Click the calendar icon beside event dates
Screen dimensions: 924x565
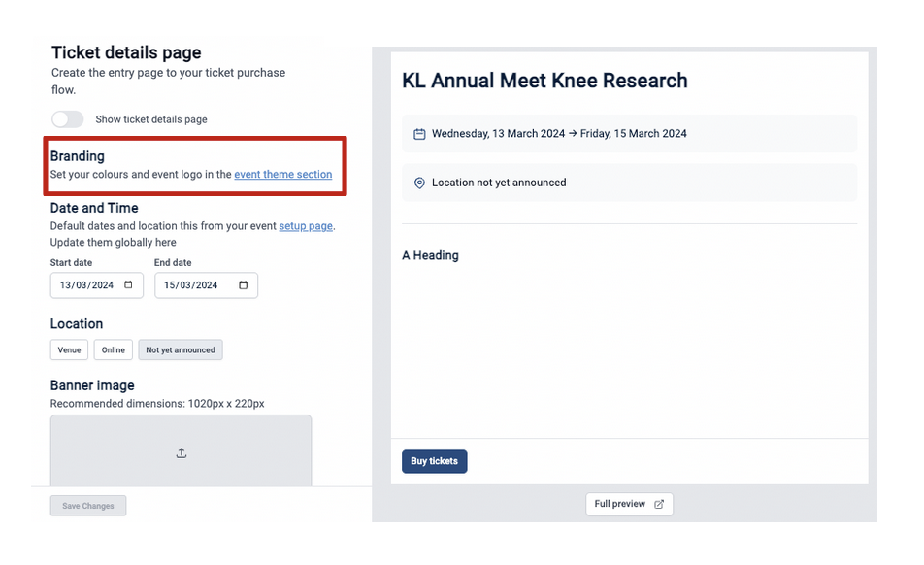419,134
